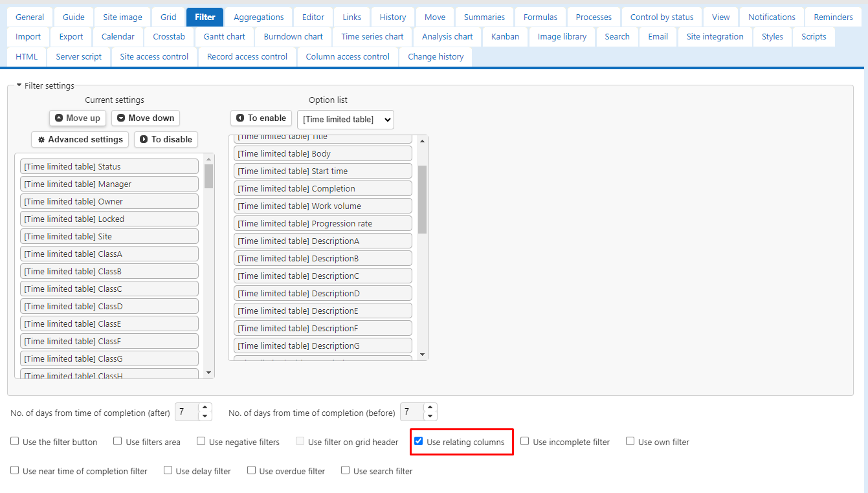Toggle Use overdue filter checkbox
Viewport: 868px width, 493px height.
[252, 470]
